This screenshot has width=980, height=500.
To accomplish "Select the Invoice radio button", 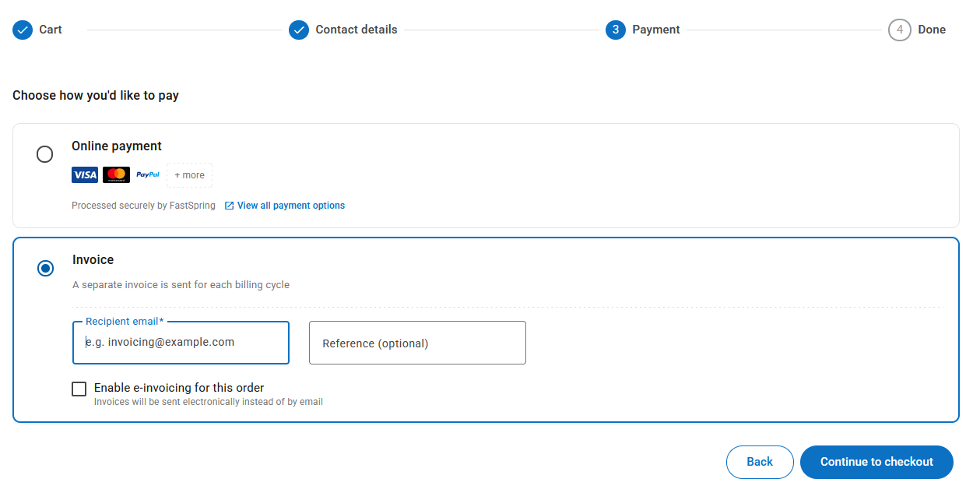I will pyautogui.click(x=46, y=268).
